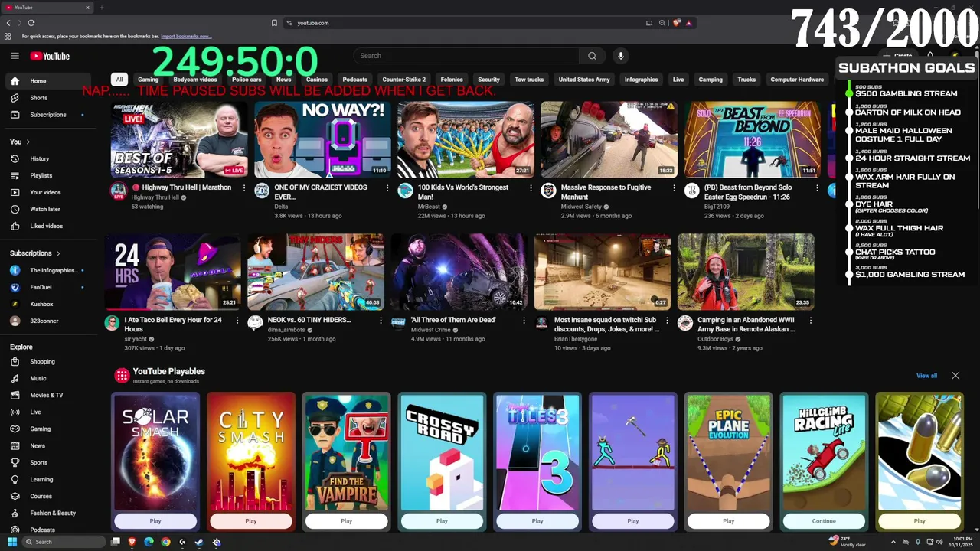The image size is (980, 551).
Task: Select the Tow trucks chip
Action: [x=529, y=80]
